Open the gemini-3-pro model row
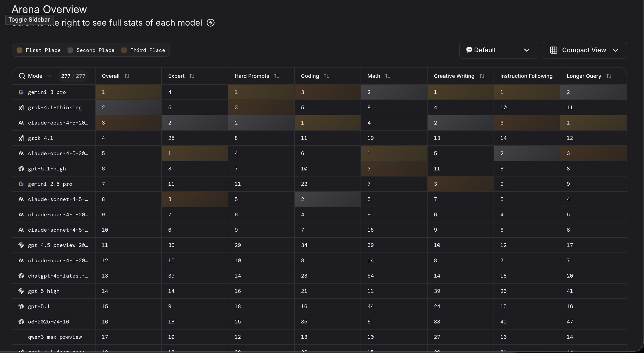 pos(47,92)
